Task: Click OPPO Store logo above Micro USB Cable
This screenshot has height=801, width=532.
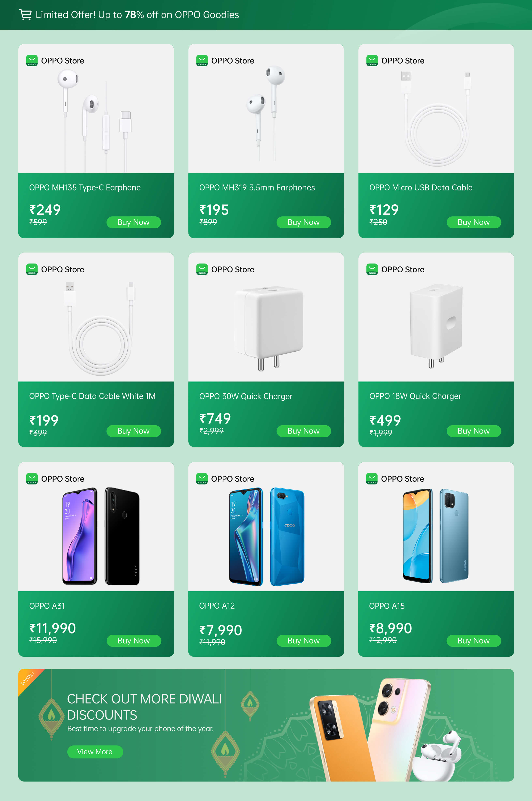Action: point(372,61)
